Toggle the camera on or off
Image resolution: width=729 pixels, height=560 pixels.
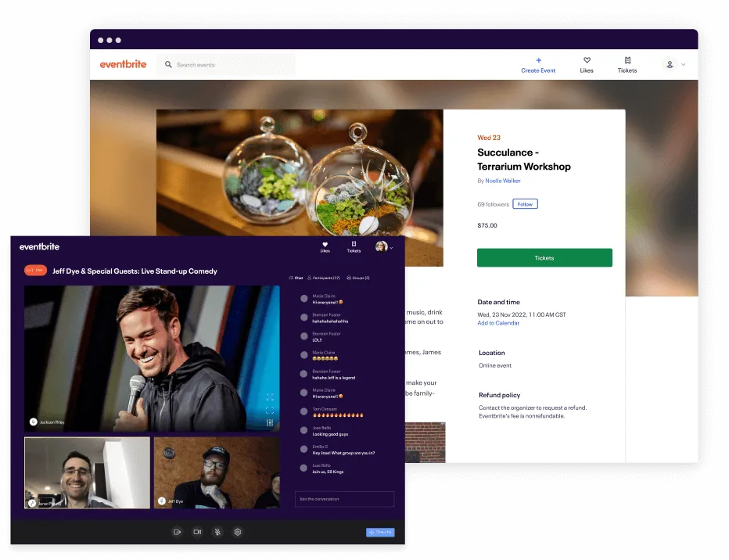197,532
